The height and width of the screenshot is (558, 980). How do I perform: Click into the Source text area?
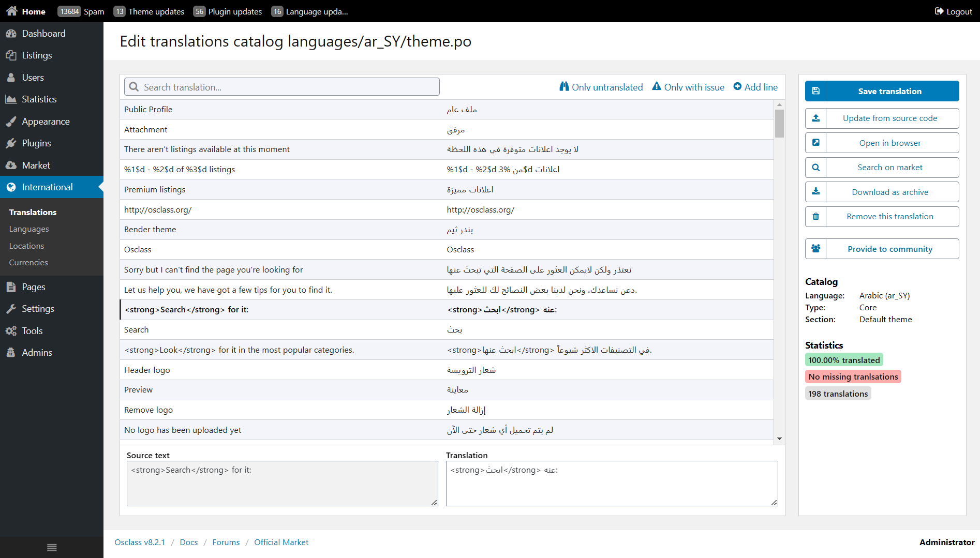click(x=282, y=484)
